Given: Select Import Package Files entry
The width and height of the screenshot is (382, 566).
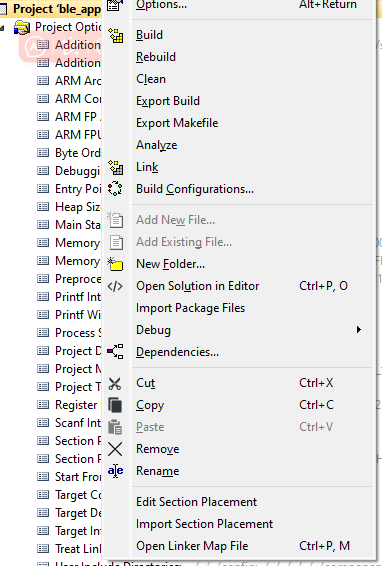Looking at the screenshot, I should coord(190,308).
